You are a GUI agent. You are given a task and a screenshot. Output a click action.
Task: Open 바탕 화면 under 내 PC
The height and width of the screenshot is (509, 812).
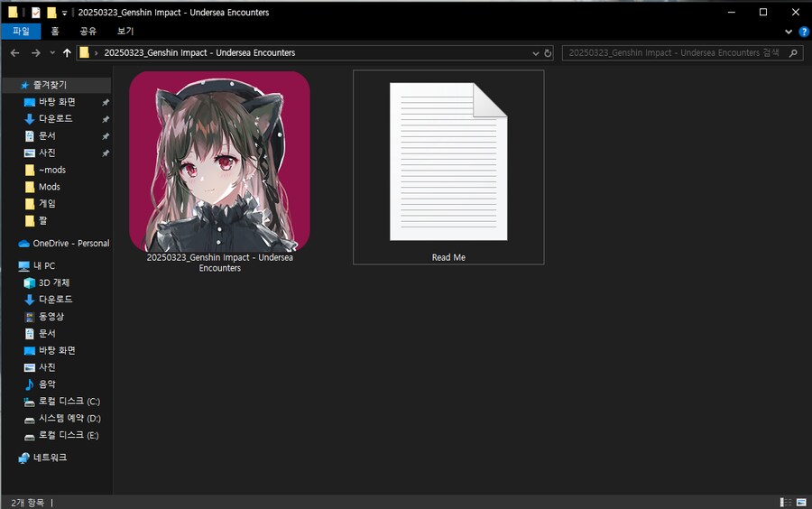click(57, 350)
